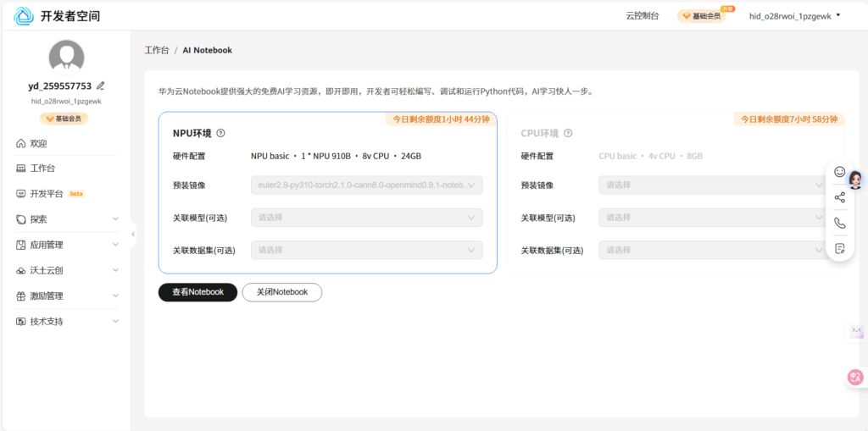The height and width of the screenshot is (431, 868).
Task: Click the share icon in floating panel
Action: pos(840,197)
